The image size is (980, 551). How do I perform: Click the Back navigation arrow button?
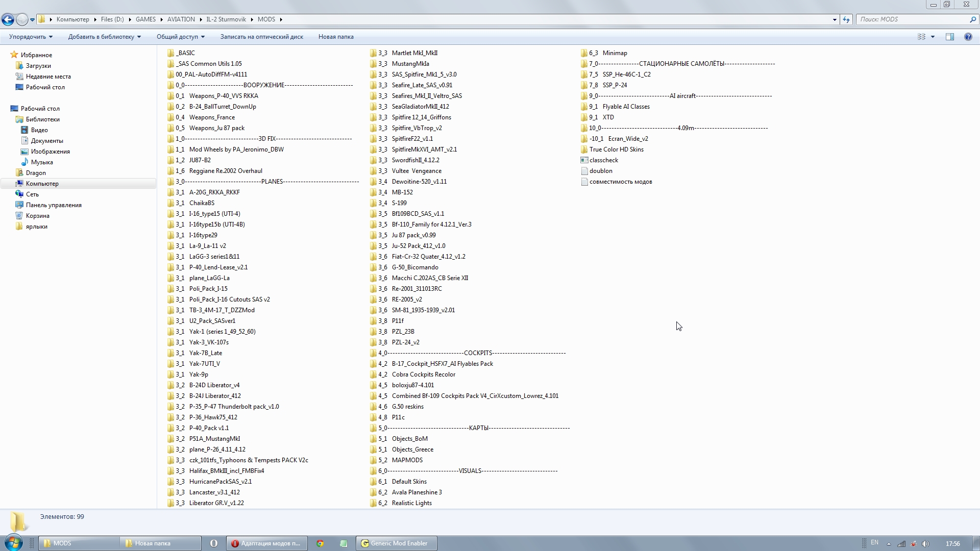click(8, 19)
